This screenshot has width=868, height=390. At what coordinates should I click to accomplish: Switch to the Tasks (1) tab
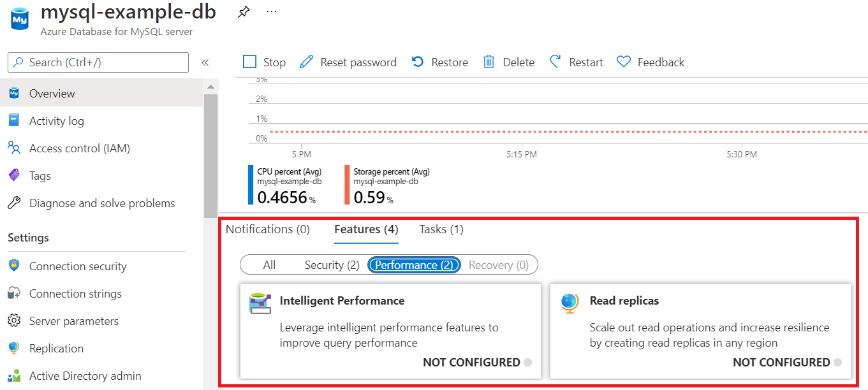click(x=441, y=229)
